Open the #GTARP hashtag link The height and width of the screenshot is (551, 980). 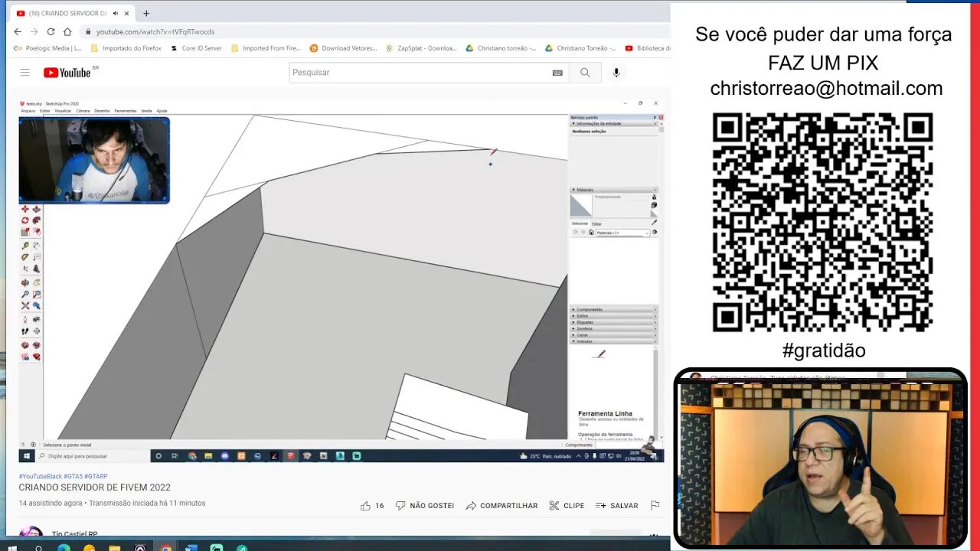(96, 476)
